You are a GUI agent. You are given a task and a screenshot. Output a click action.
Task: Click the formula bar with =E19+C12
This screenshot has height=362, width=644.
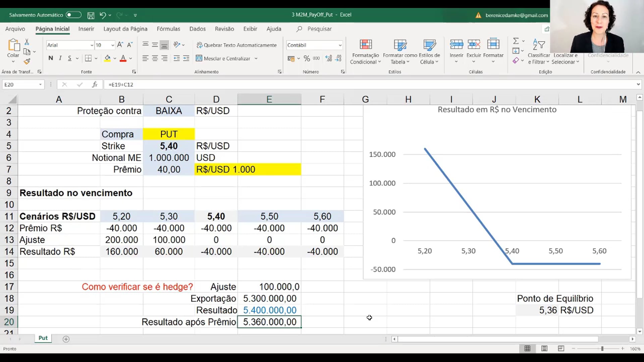point(369,84)
